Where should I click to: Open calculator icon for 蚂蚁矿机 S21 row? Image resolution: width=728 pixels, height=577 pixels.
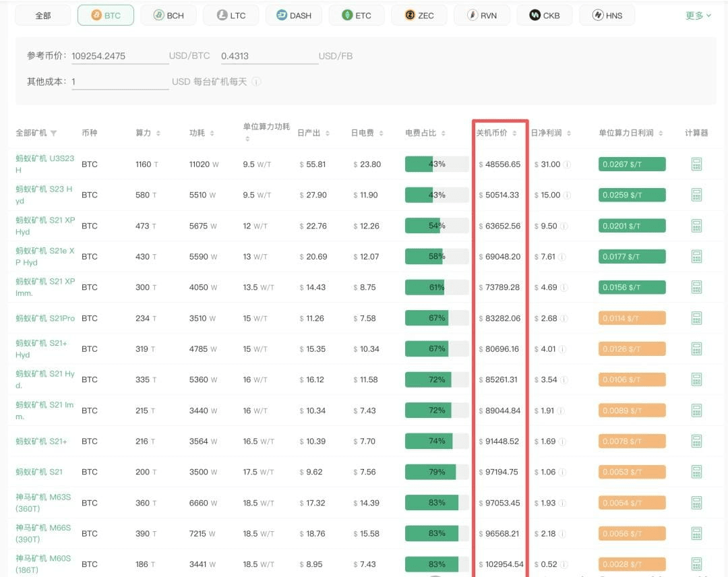[696, 472]
